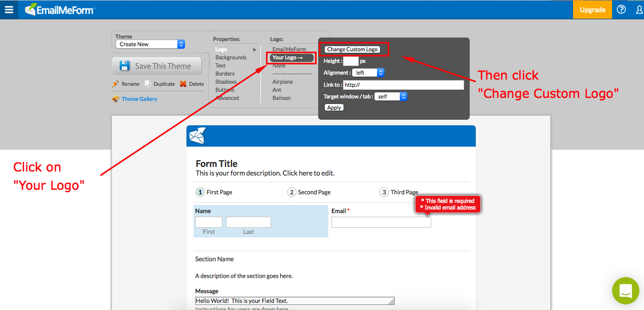Delete the current theme

196,84
